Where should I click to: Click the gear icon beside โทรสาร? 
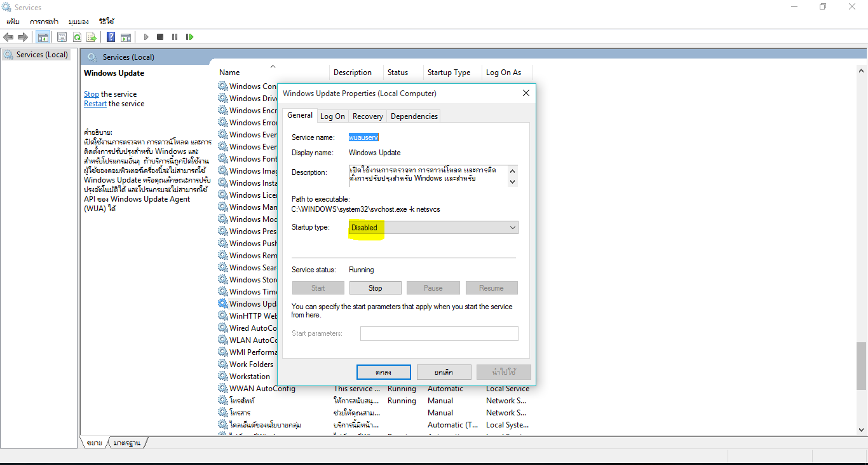pos(222,412)
